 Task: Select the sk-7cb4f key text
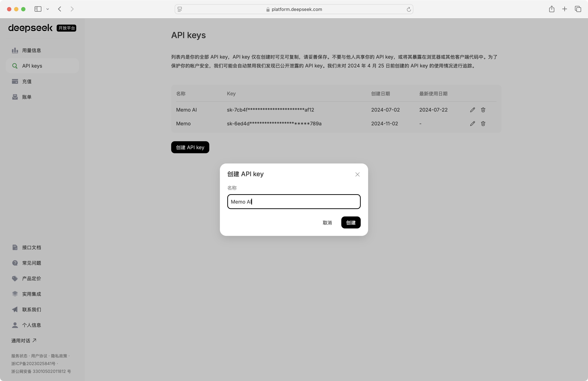click(271, 110)
